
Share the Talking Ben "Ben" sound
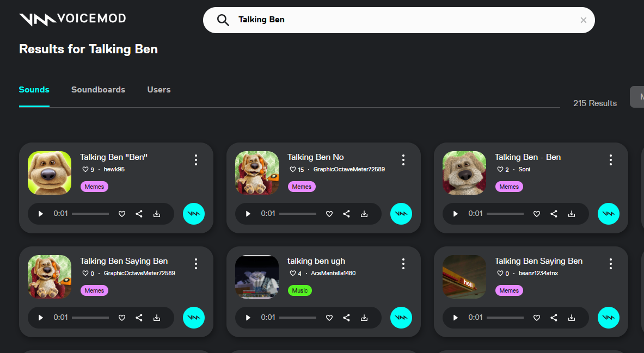[x=139, y=214]
